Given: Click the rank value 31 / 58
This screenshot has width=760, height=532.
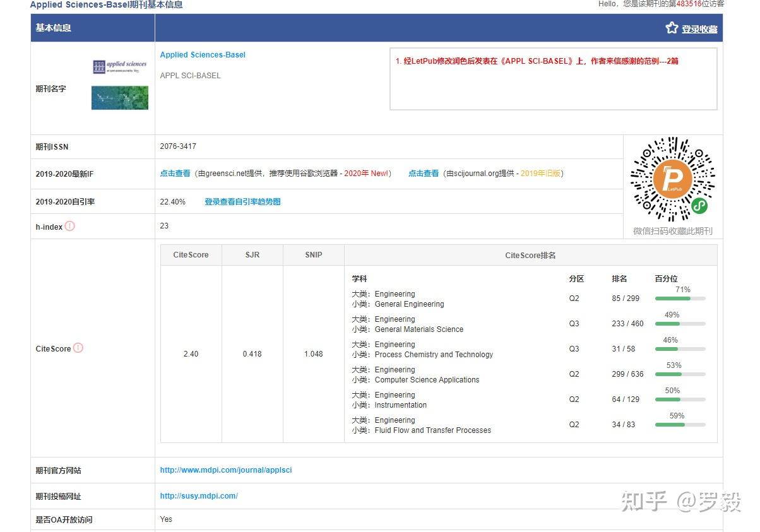Looking at the screenshot, I should (x=624, y=349).
